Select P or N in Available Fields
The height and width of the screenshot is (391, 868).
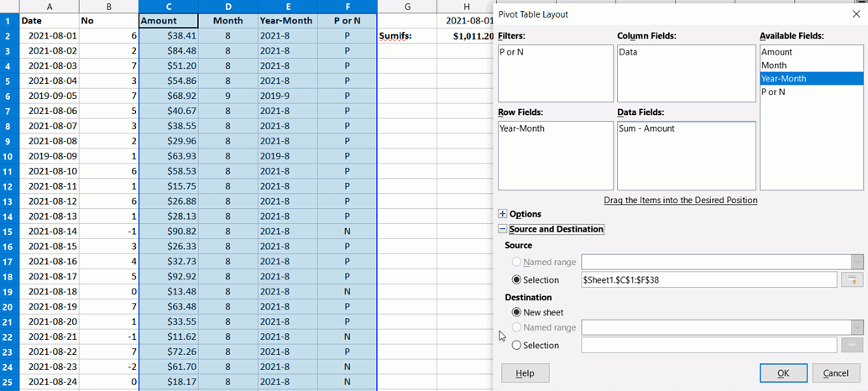[812, 91]
